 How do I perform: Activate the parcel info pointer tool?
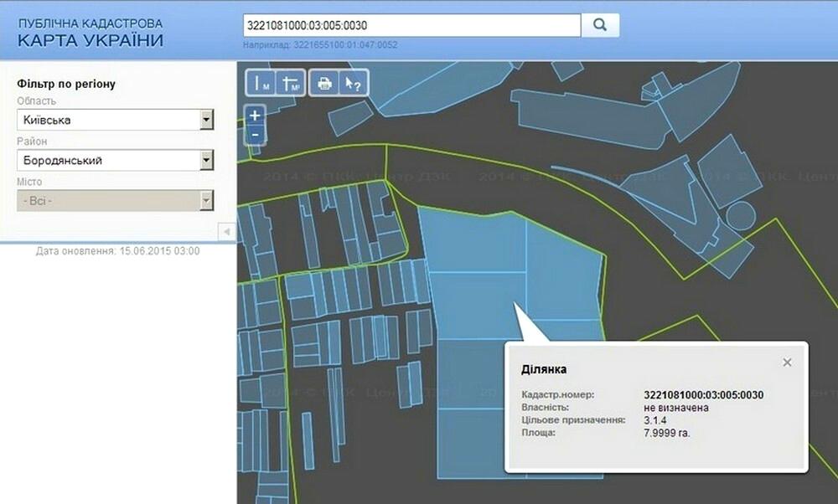coord(353,83)
